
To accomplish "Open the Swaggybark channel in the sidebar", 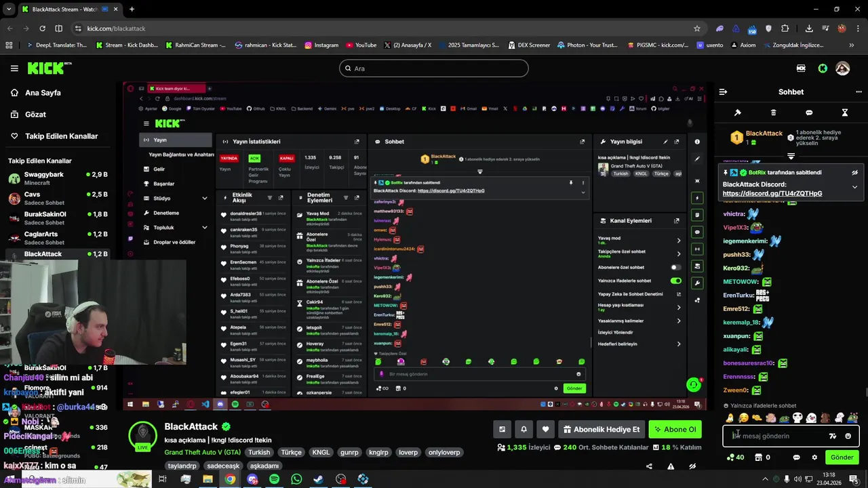I will (x=58, y=179).
